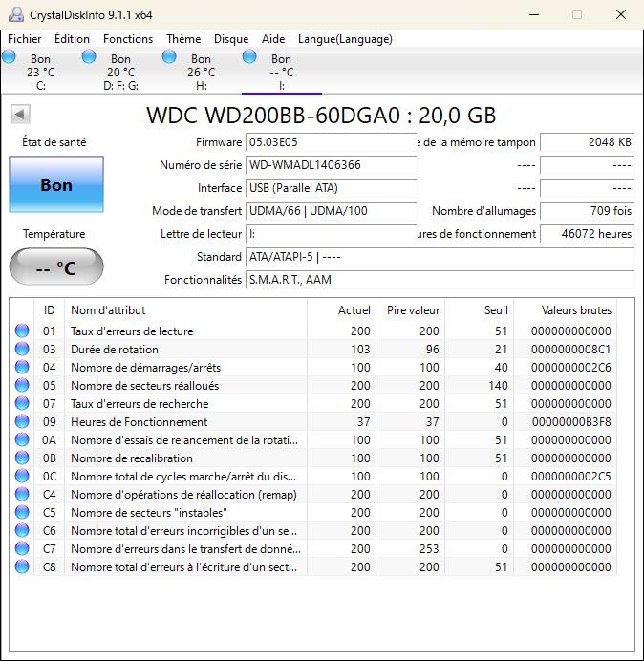Select the D: F: G: disk status orb
This screenshot has width=644, height=661.
click(90, 57)
